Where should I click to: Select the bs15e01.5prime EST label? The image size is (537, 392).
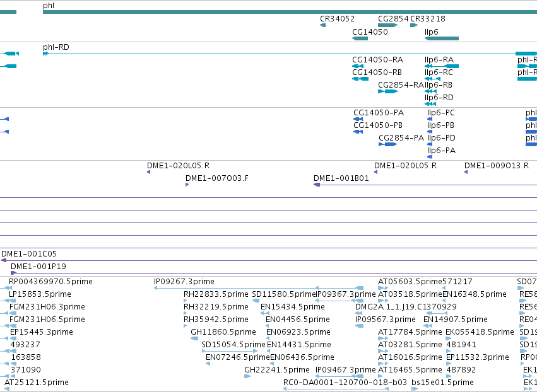click(x=443, y=383)
